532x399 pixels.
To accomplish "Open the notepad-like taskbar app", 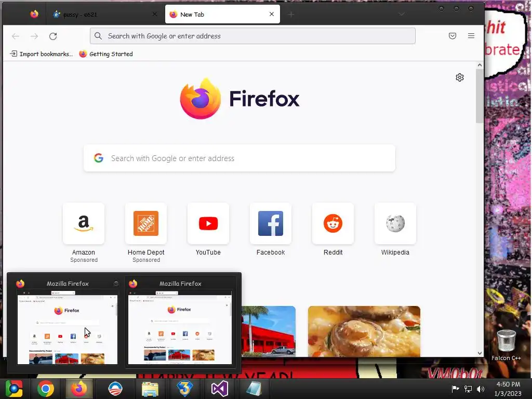I will 254,389.
